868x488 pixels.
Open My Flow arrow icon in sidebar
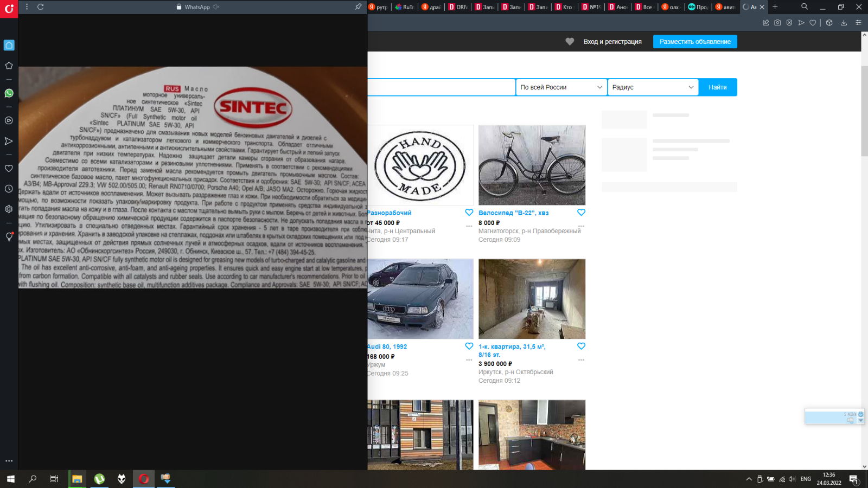point(9,141)
